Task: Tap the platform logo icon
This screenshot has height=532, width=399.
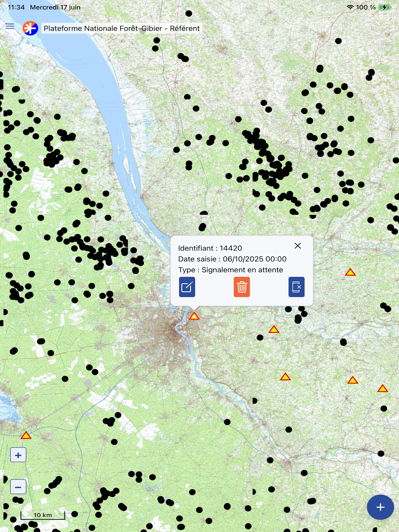Action: [30, 28]
